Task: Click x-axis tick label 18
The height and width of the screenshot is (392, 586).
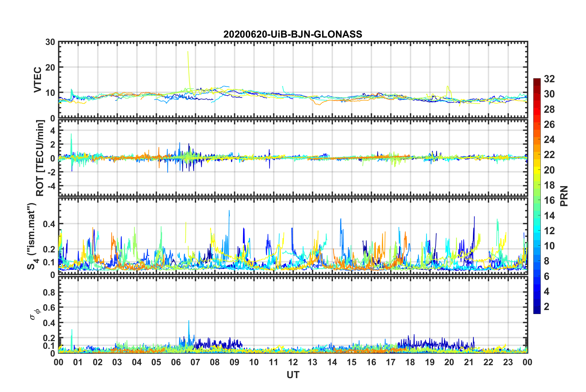Action: pos(410,362)
